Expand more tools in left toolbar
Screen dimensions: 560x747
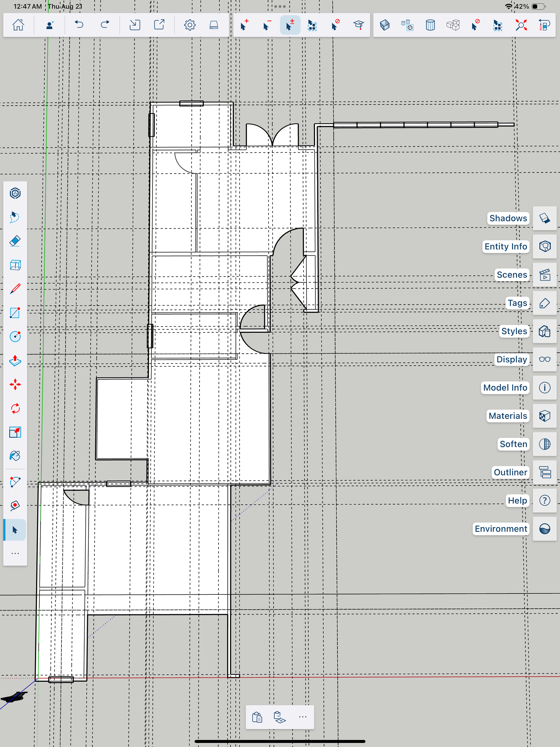(x=15, y=554)
